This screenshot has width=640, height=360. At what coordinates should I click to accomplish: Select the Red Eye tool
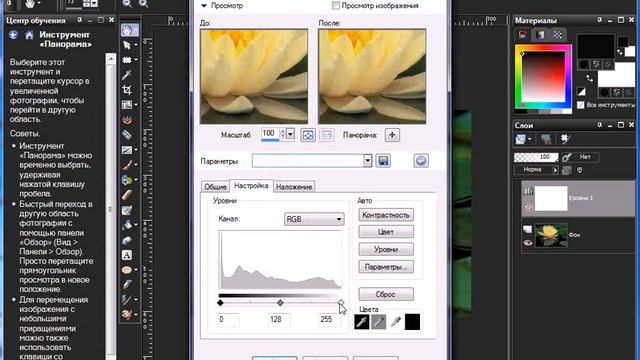coord(127,120)
